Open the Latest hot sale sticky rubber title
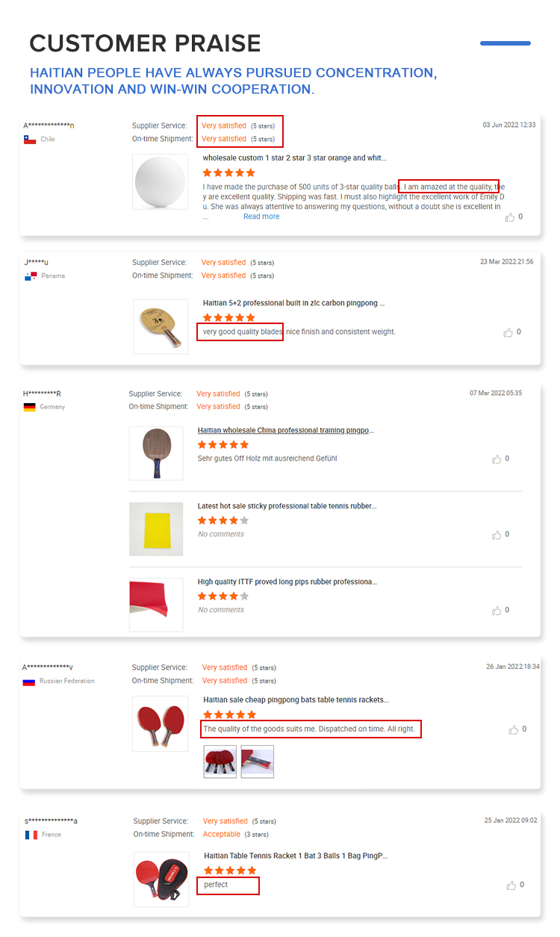 pos(287,506)
